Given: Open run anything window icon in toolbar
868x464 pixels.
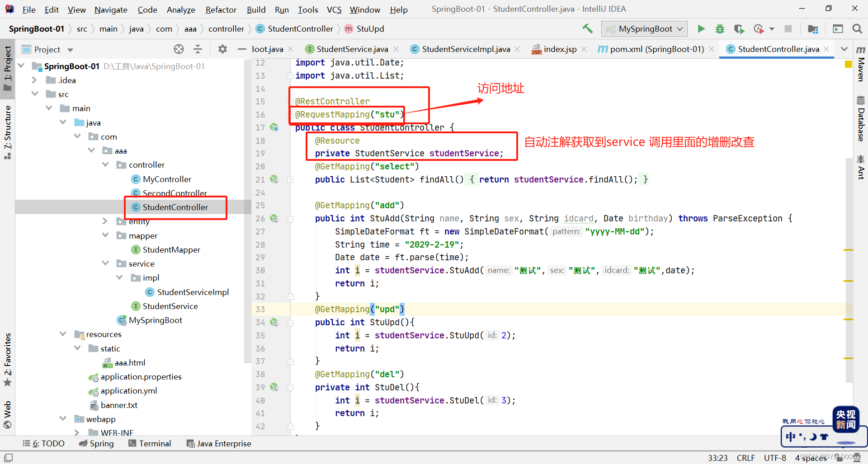Looking at the screenshot, I should coord(838,29).
